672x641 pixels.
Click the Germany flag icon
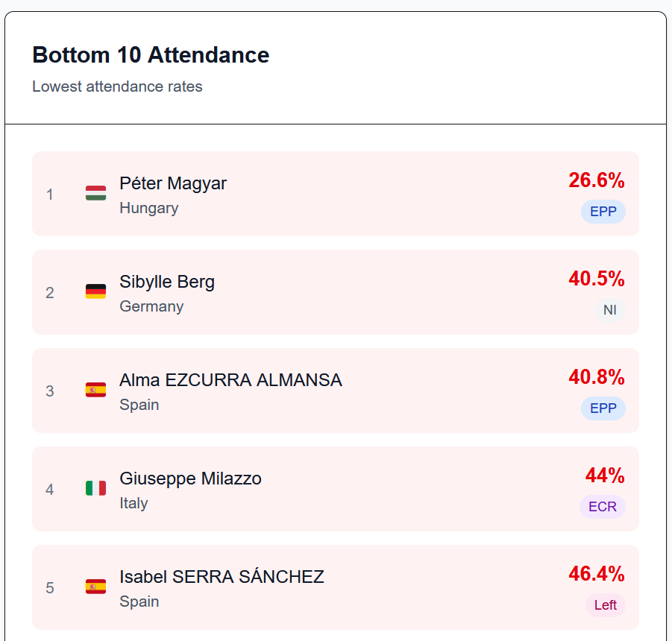click(95, 292)
